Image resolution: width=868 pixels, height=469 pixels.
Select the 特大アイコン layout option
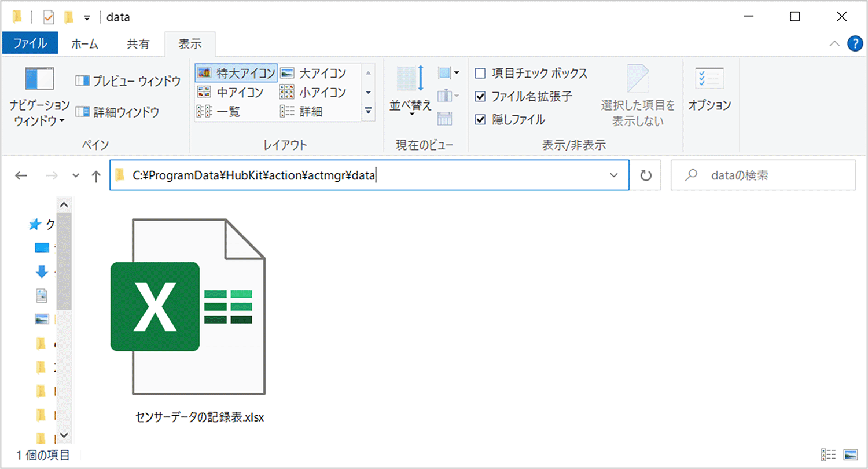tap(236, 73)
